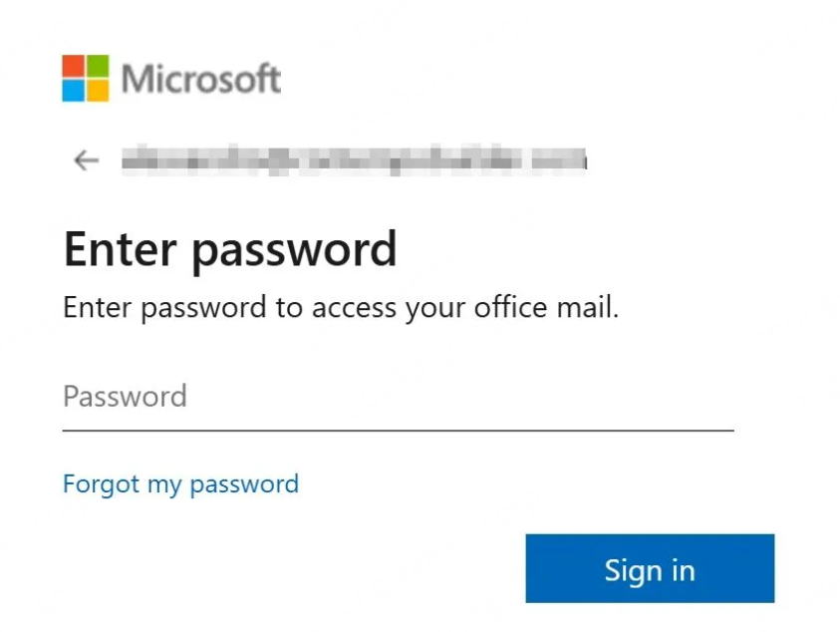
Task: Click the blurred email address
Action: [x=354, y=159]
